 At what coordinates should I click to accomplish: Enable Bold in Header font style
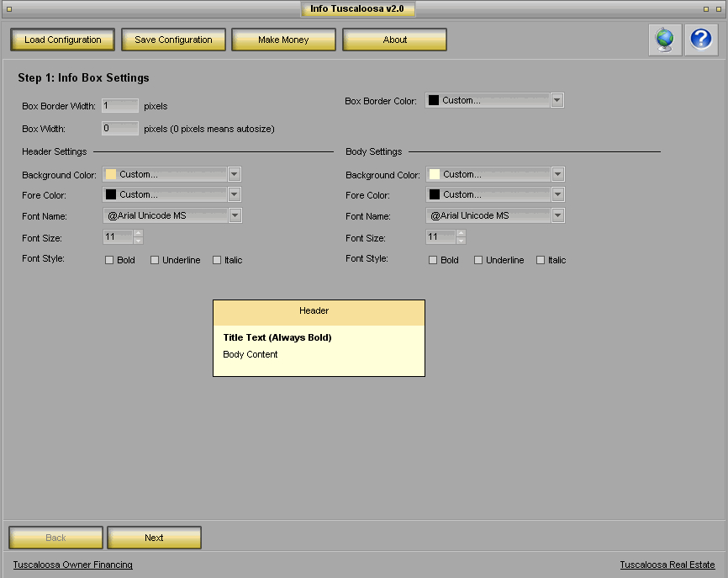(109, 260)
